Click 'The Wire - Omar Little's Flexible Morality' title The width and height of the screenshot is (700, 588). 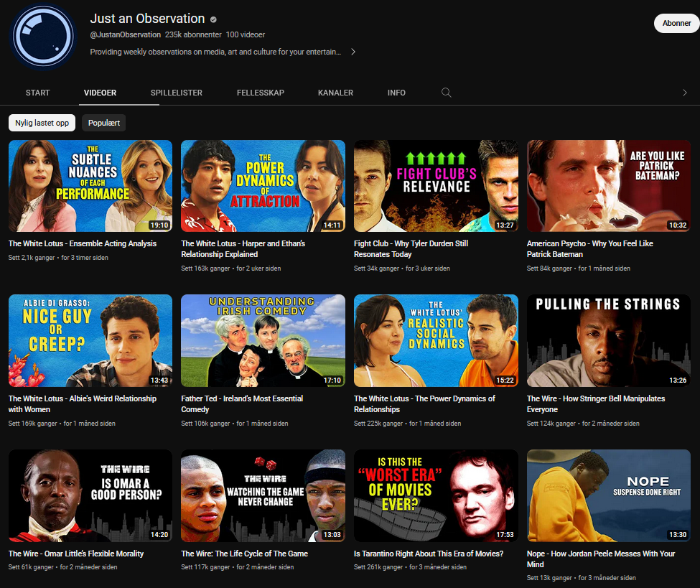[76, 554]
